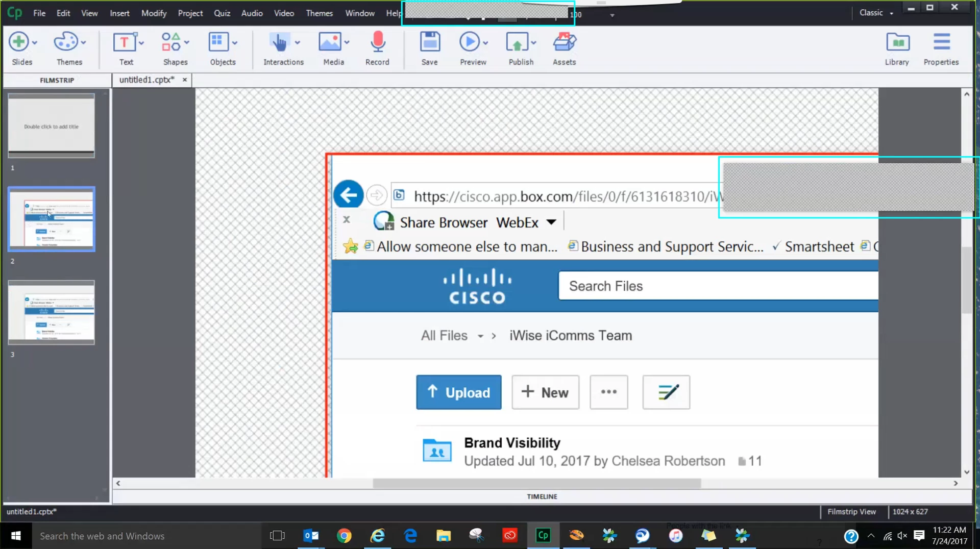
Task: Click the favorites star icon in the slide
Action: pos(351,246)
